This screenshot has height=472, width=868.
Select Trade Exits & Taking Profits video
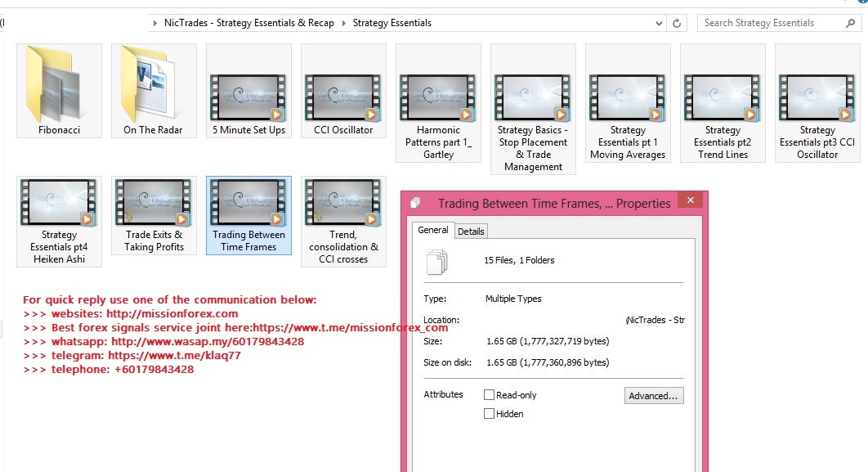click(154, 215)
